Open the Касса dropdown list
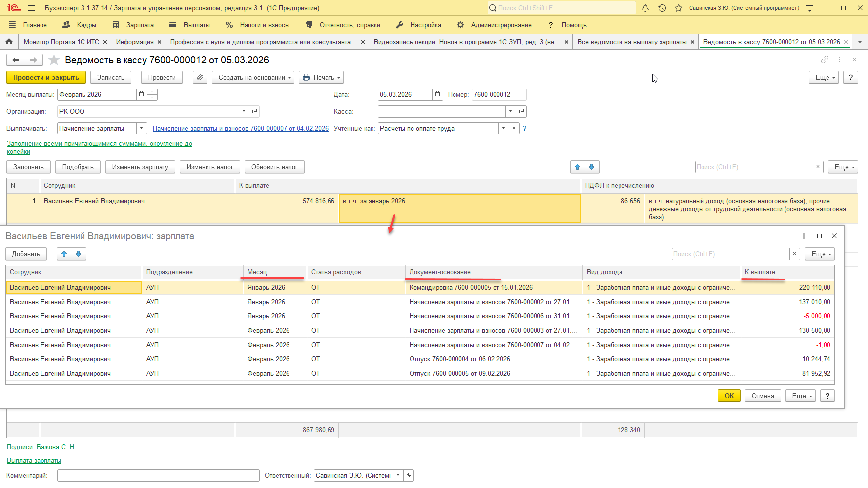This screenshot has height=488, width=868. pos(510,111)
